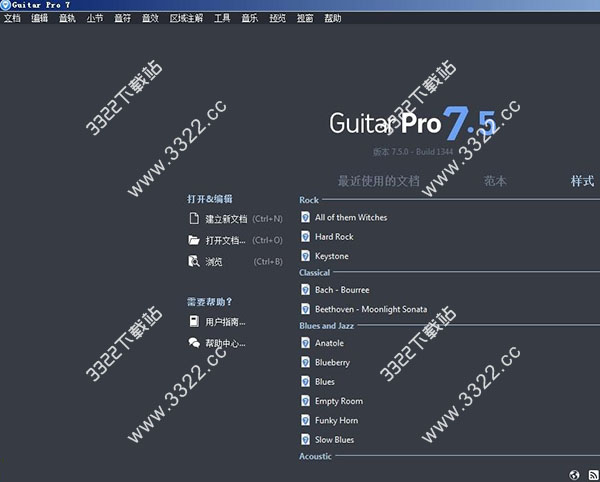The width and height of the screenshot is (600, 482).
Task: Open the 视窗 menu
Action: coord(305,18)
